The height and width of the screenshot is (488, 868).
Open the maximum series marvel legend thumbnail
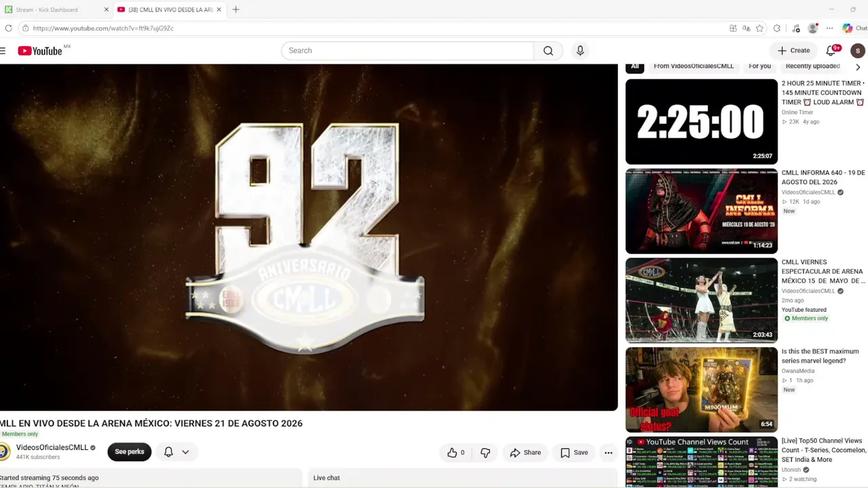coord(701,390)
